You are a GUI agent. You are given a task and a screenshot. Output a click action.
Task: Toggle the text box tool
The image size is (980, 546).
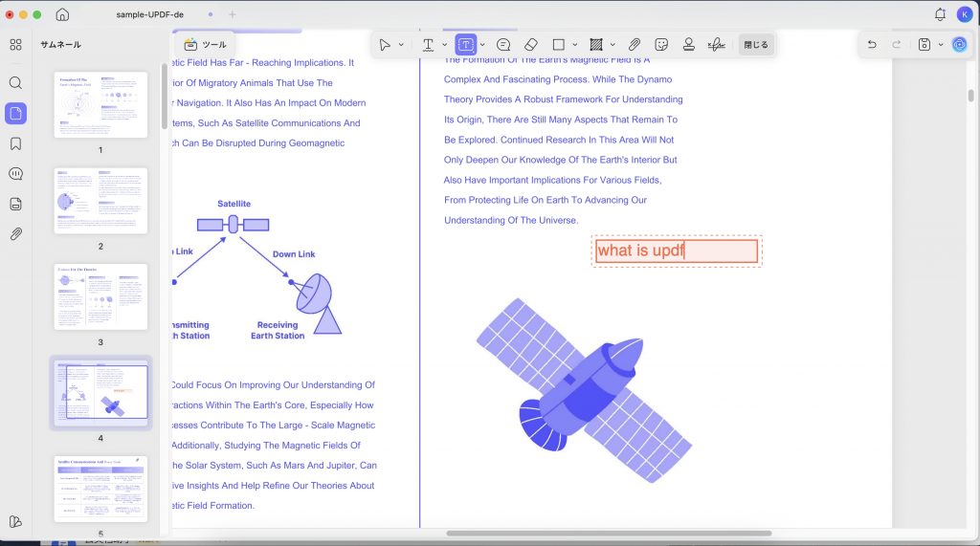pyautogui.click(x=466, y=44)
